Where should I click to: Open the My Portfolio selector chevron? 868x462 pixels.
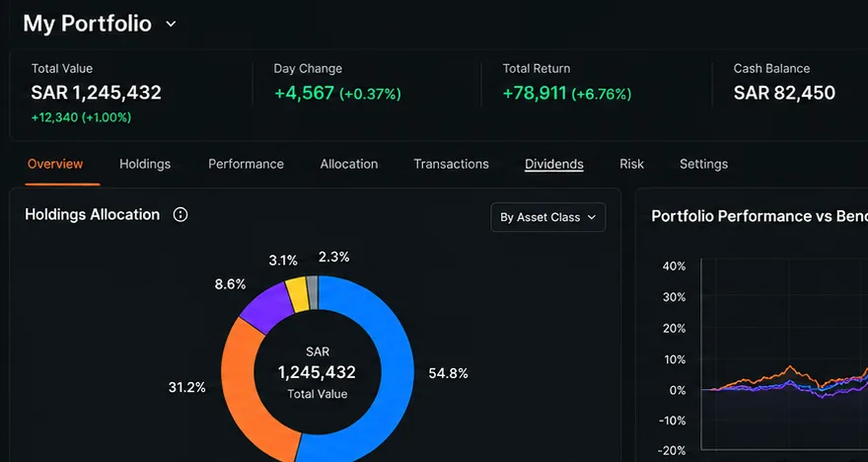click(171, 24)
